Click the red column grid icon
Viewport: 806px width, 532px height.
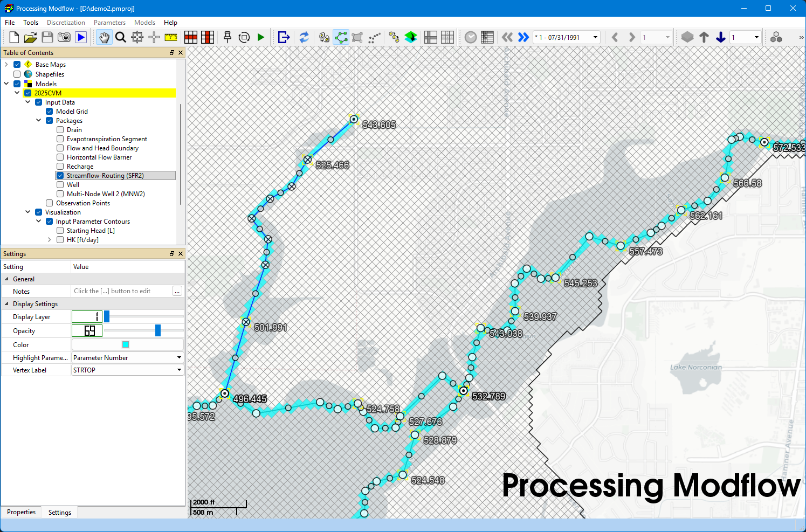208,37
